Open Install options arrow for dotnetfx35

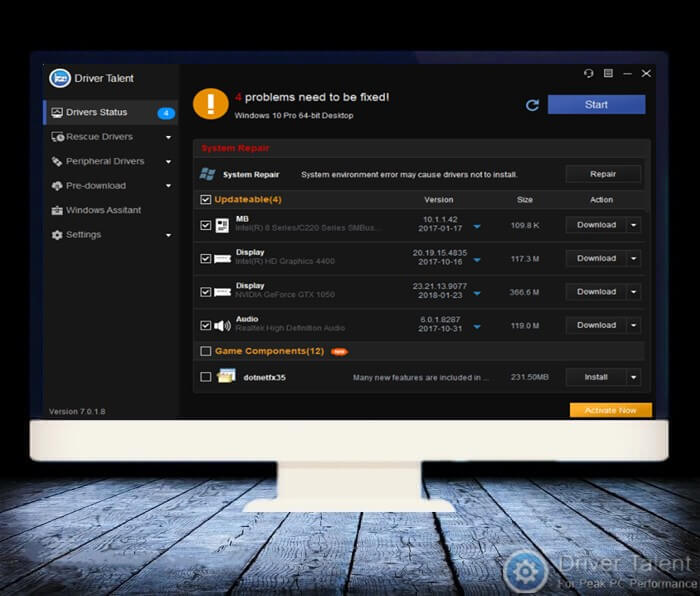click(x=633, y=377)
